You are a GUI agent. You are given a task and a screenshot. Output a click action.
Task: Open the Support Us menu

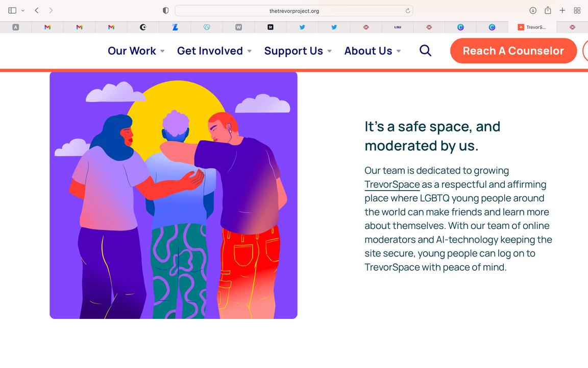tap(293, 51)
